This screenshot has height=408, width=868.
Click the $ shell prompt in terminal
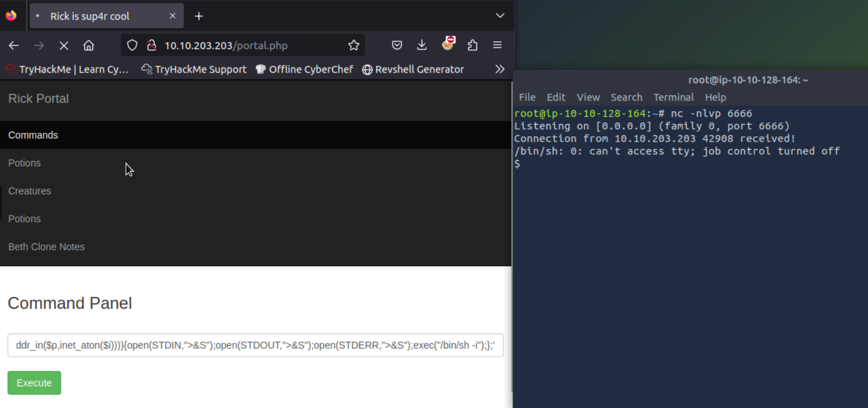tap(517, 164)
